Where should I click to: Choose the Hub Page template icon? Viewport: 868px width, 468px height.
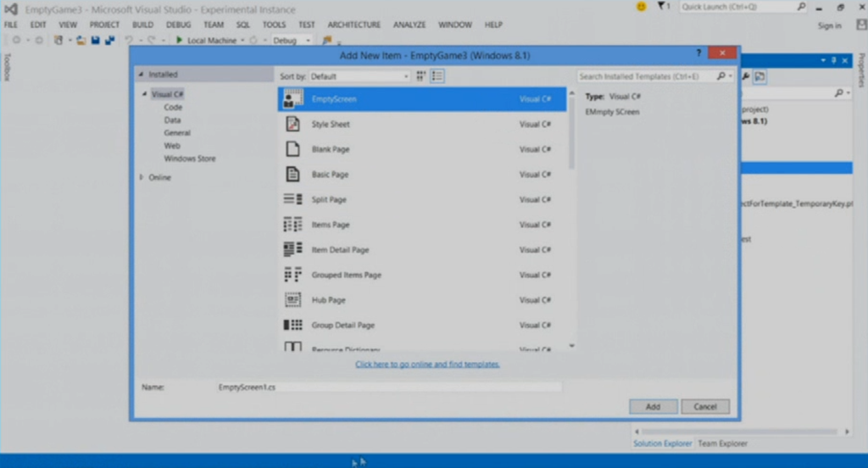pos(292,299)
